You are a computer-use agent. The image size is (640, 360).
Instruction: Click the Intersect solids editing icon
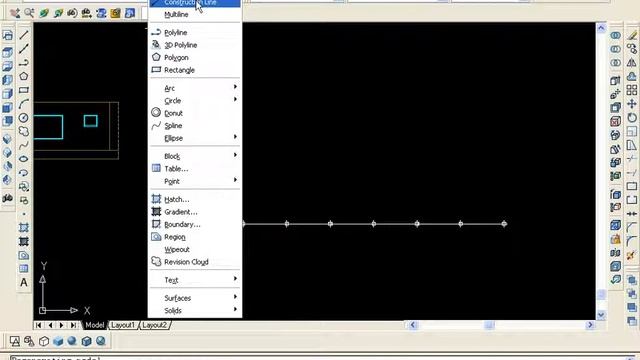tap(616, 63)
